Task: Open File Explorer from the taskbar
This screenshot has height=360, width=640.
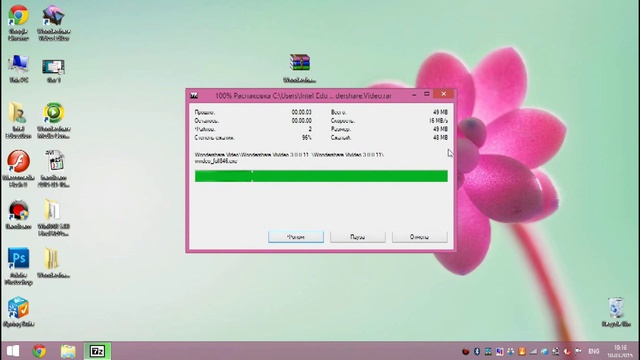Action: 68,351
